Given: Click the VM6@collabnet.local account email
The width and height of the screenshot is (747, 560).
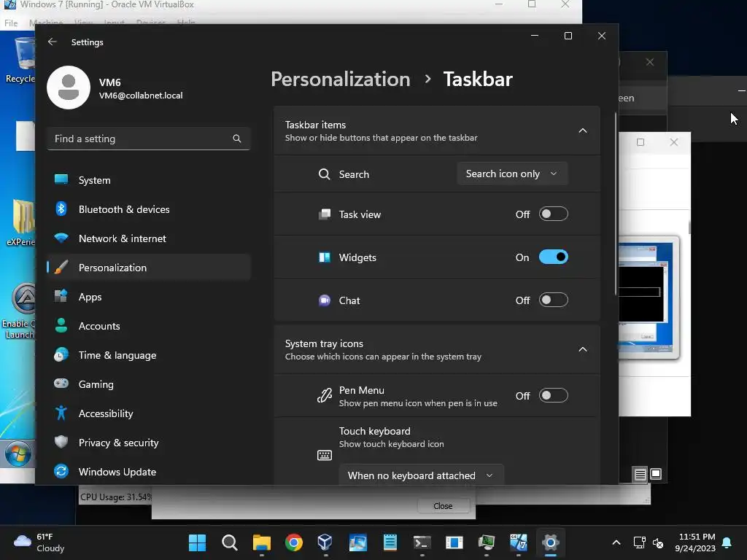Looking at the screenshot, I should [x=141, y=96].
